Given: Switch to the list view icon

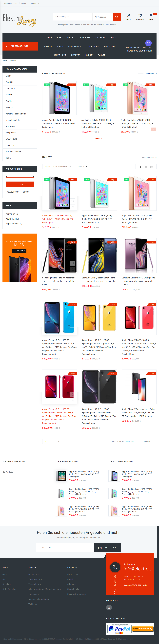Looking at the screenshot, I should pyautogui.click(x=152, y=166).
